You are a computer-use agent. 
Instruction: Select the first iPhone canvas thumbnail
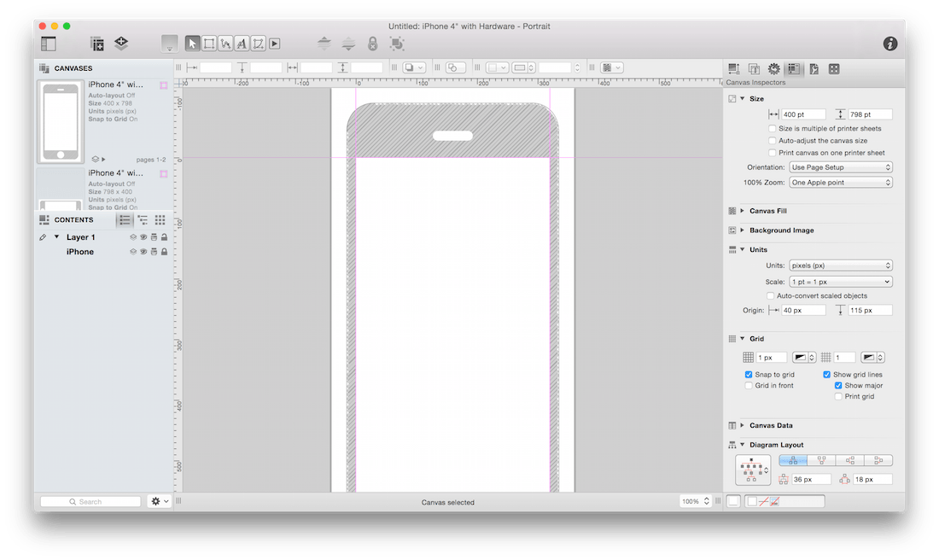click(61, 122)
